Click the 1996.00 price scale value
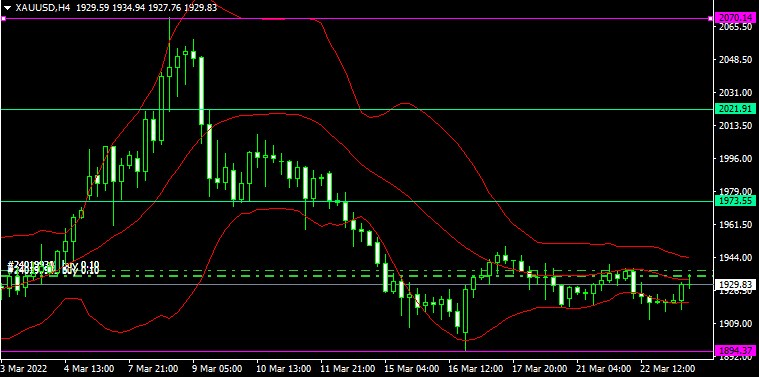 click(736, 159)
